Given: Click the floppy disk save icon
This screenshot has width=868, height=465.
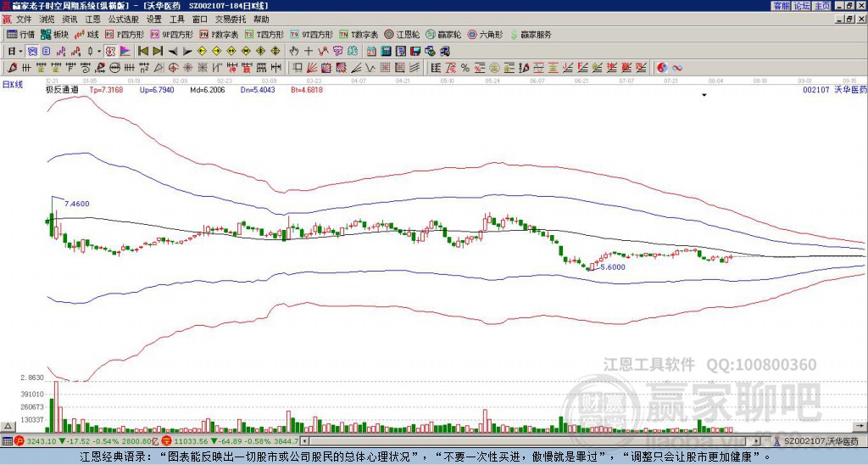Looking at the screenshot, I should pyautogui.click(x=415, y=52).
